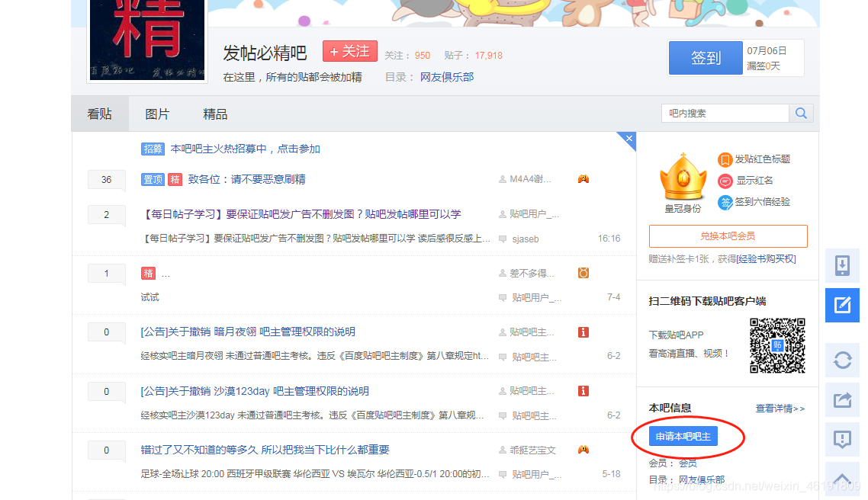Click the share sidebar icon
868x500 pixels.
[842, 399]
